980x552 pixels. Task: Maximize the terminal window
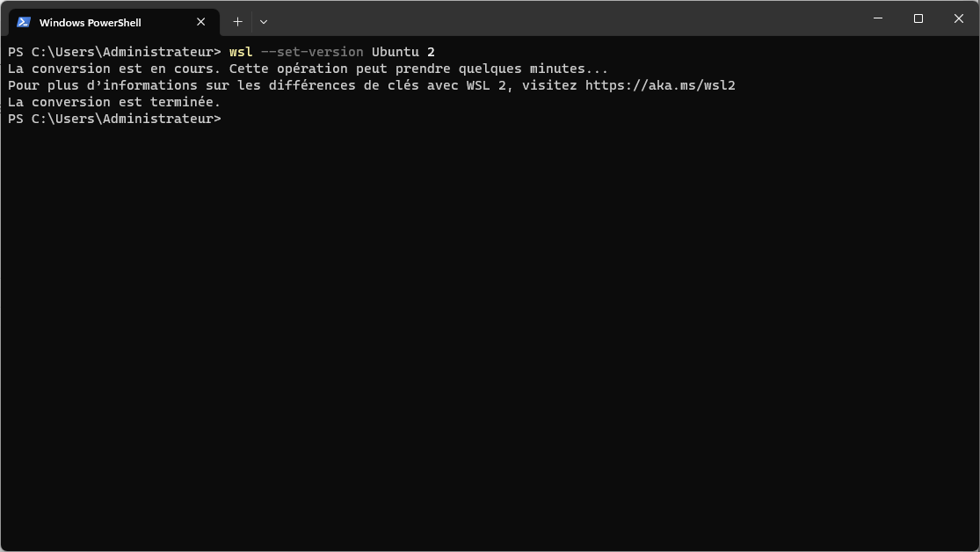918,18
